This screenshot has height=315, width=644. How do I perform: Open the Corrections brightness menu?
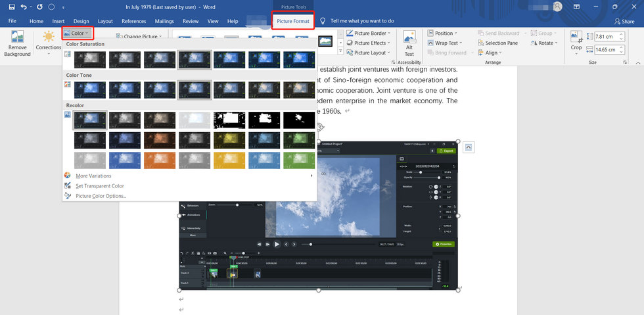pos(49,41)
